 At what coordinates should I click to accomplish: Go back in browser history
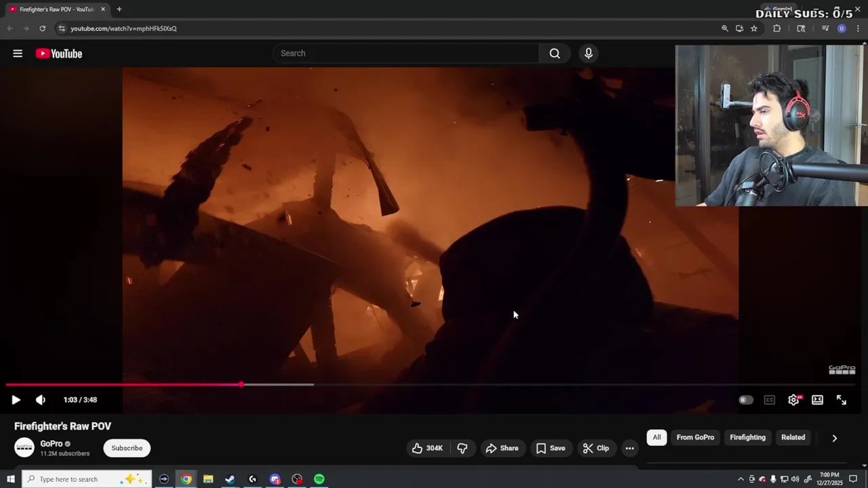tap(9, 28)
